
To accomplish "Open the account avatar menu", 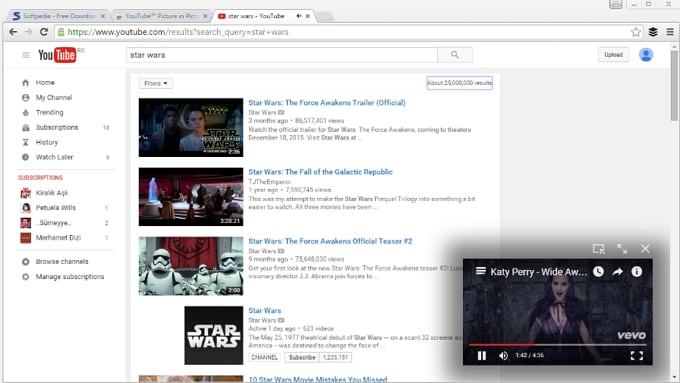I will [x=646, y=55].
